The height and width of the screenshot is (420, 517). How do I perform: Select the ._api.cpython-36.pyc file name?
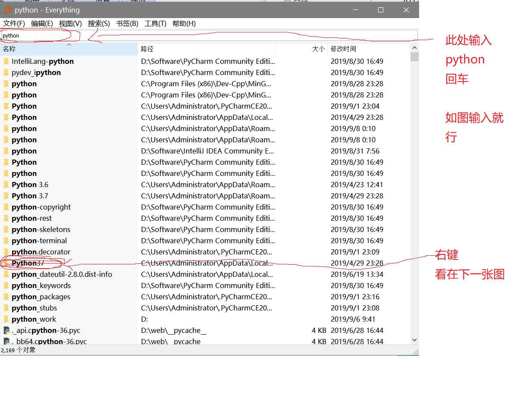46,330
